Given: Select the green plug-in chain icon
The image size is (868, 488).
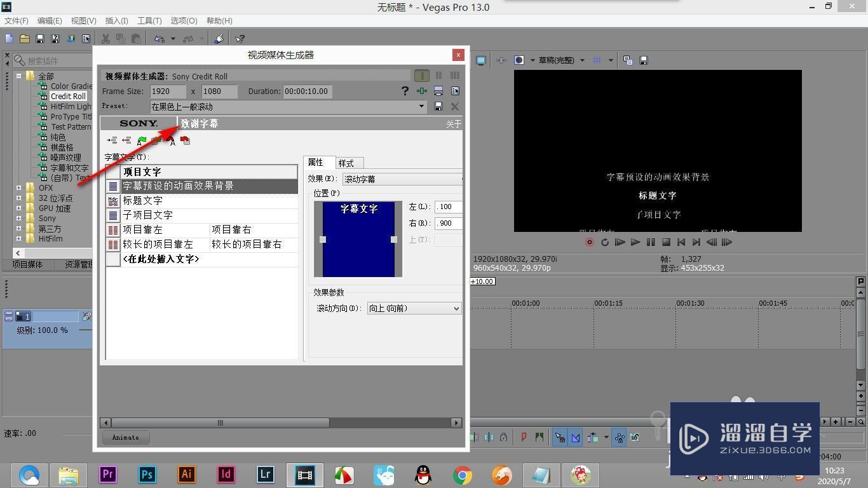Looking at the screenshot, I should [422, 91].
